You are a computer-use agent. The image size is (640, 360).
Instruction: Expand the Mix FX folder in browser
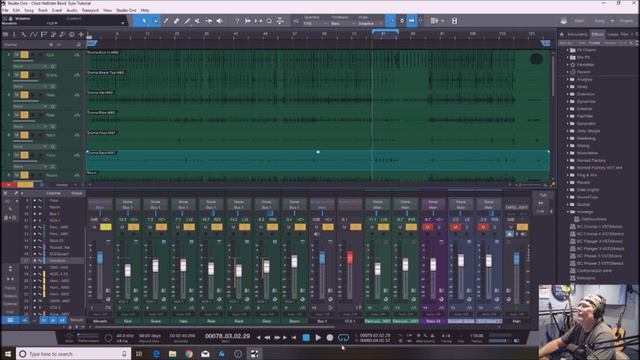tap(568, 57)
